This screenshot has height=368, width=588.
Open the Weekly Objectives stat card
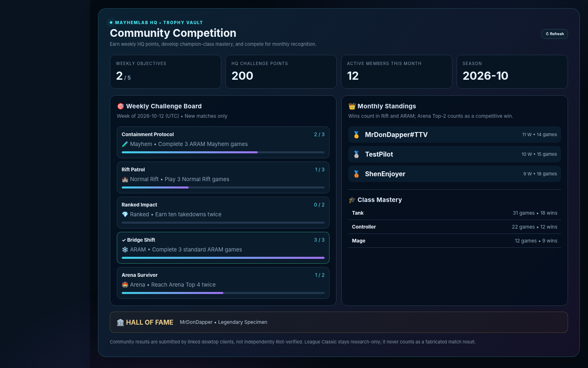[165, 72]
